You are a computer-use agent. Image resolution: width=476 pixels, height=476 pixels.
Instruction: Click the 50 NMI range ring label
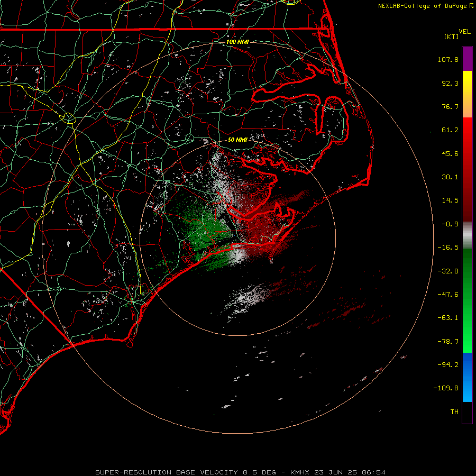pos(237,140)
